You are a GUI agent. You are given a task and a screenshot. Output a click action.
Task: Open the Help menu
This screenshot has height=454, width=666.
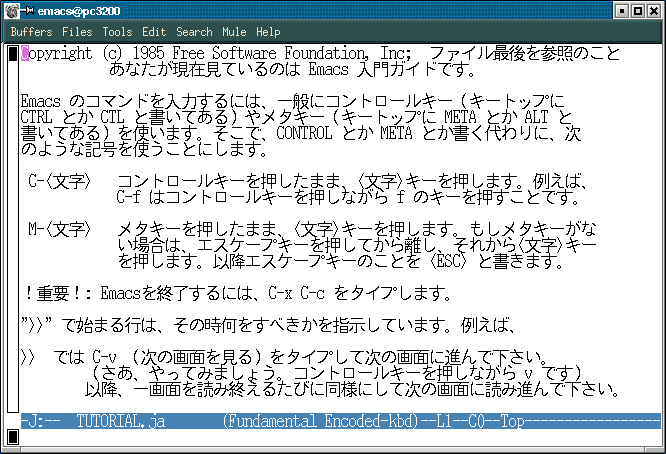(x=268, y=32)
